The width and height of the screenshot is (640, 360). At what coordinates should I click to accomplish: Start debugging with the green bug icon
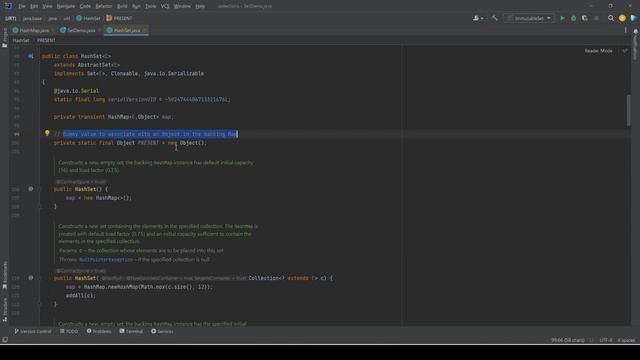(573, 18)
